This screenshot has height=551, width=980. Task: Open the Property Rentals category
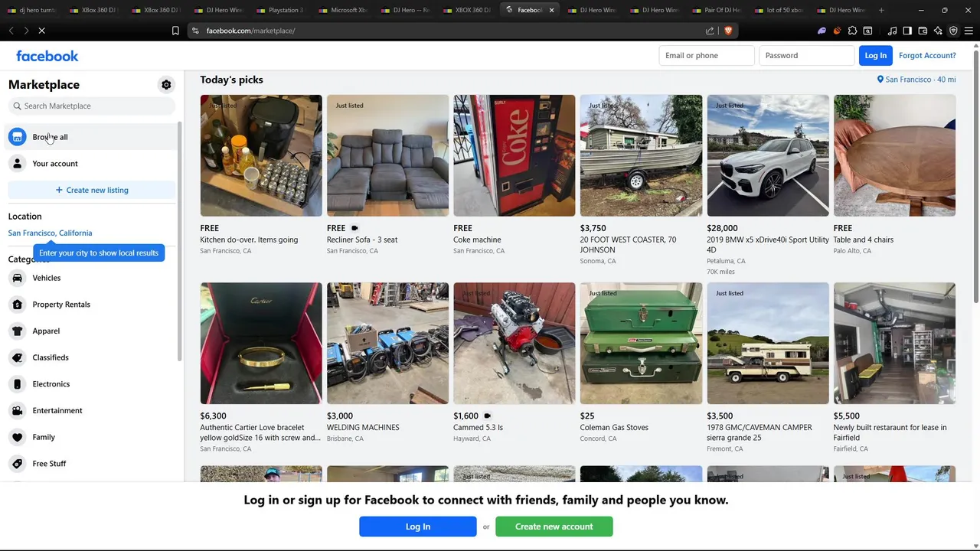coord(90,305)
